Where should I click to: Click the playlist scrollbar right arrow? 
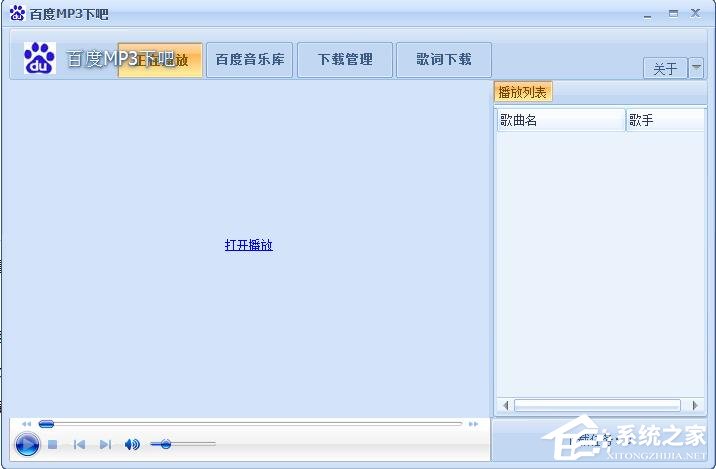[695, 406]
